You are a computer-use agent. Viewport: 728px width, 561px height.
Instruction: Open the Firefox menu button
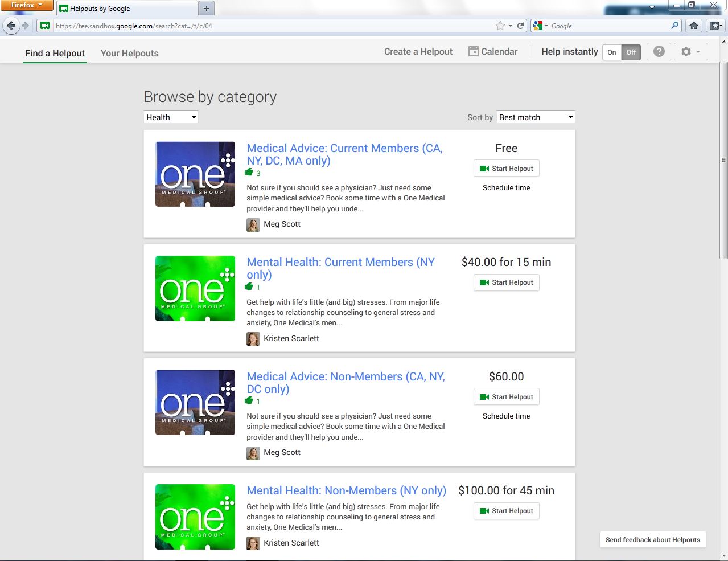tap(26, 5)
